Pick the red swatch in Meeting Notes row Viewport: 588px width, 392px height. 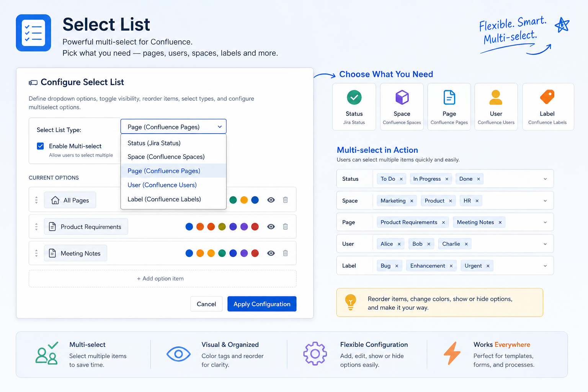pyautogui.click(x=255, y=253)
